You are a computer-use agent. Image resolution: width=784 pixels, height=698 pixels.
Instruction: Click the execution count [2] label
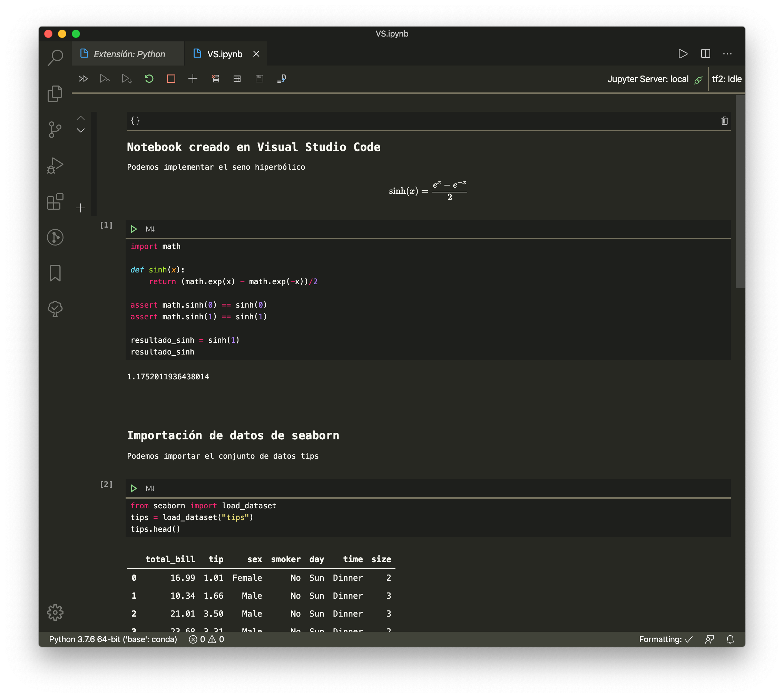(x=106, y=485)
